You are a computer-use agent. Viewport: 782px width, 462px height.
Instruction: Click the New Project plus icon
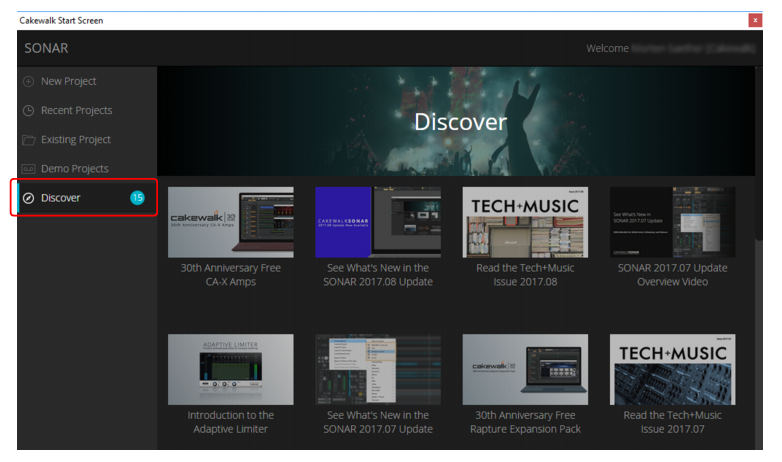click(28, 81)
